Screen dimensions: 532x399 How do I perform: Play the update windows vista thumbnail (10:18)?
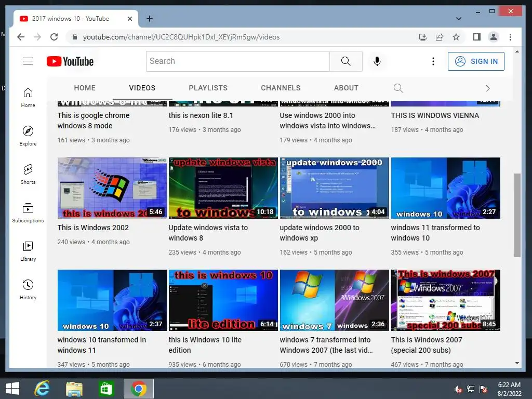[x=223, y=188]
